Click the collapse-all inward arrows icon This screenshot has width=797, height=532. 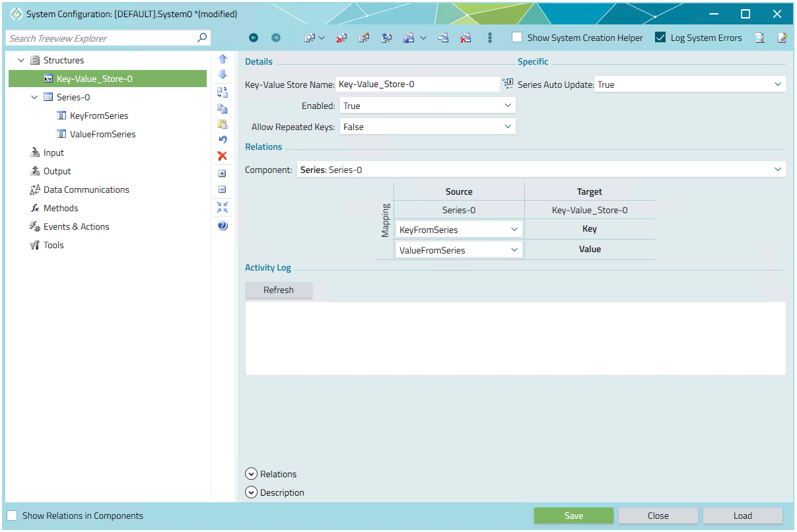point(223,207)
